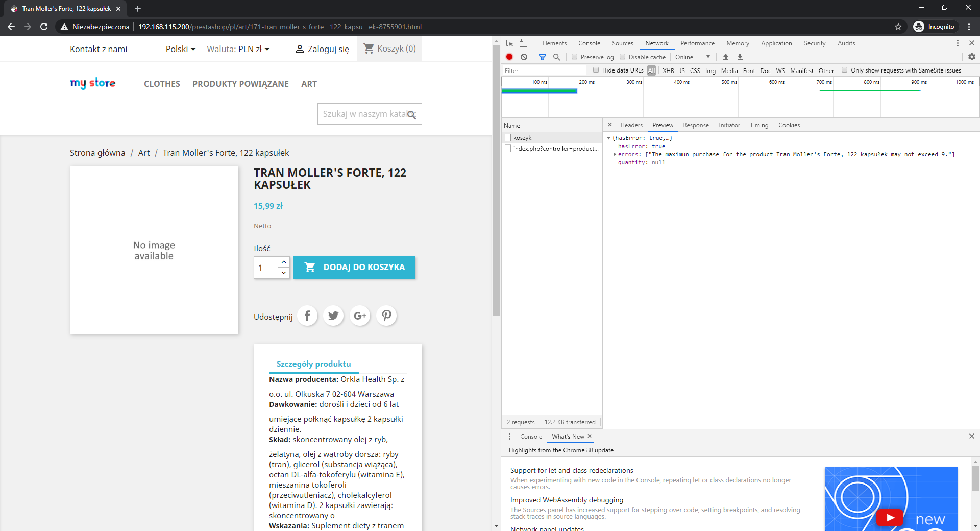Screen dimensions: 980x531
Task: Enable the Preserve log checkbox
Action: 575,57
